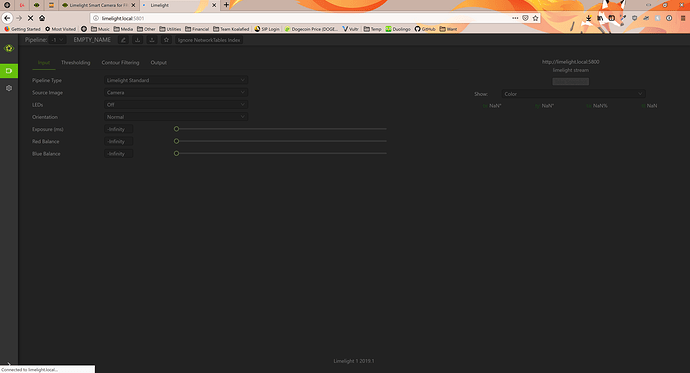Toggle Ignore NetworkTables Index
This screenshot has height=373, width=690.
(209, 40)
